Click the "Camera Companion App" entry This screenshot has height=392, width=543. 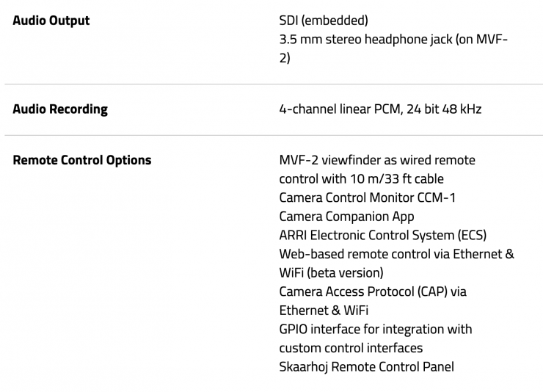click(x=346, y=217)
